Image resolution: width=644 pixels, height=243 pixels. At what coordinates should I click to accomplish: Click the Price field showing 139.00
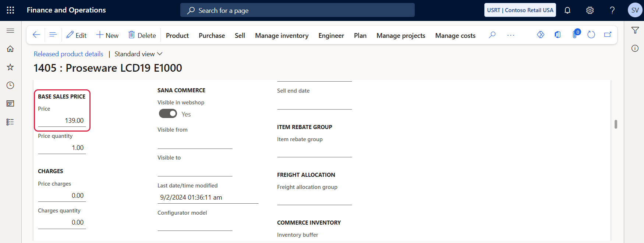coord(62,121)
